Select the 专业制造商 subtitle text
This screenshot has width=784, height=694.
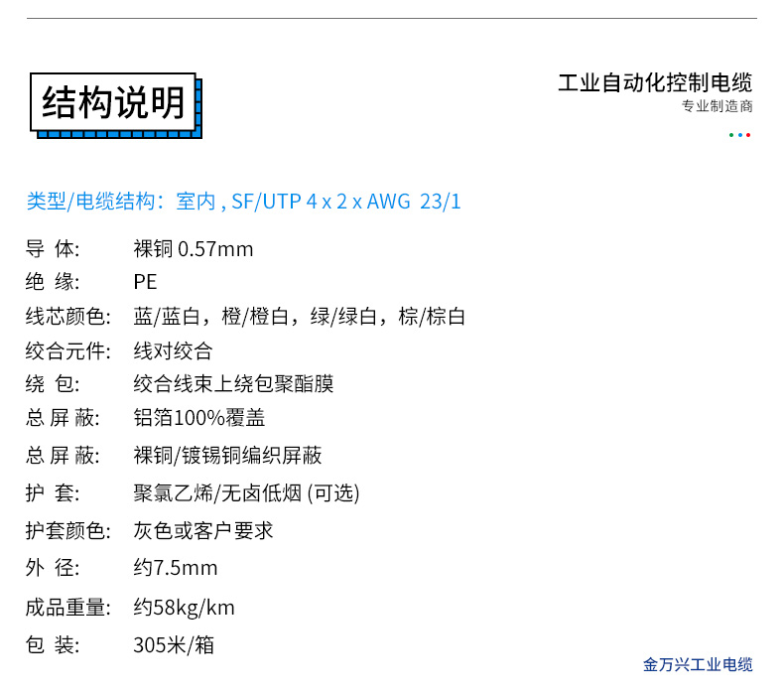717,107
